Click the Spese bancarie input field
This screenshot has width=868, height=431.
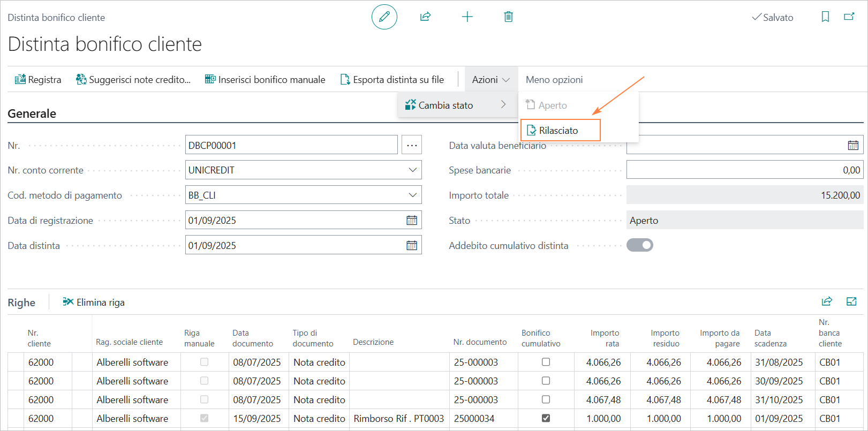click(744, 170)
